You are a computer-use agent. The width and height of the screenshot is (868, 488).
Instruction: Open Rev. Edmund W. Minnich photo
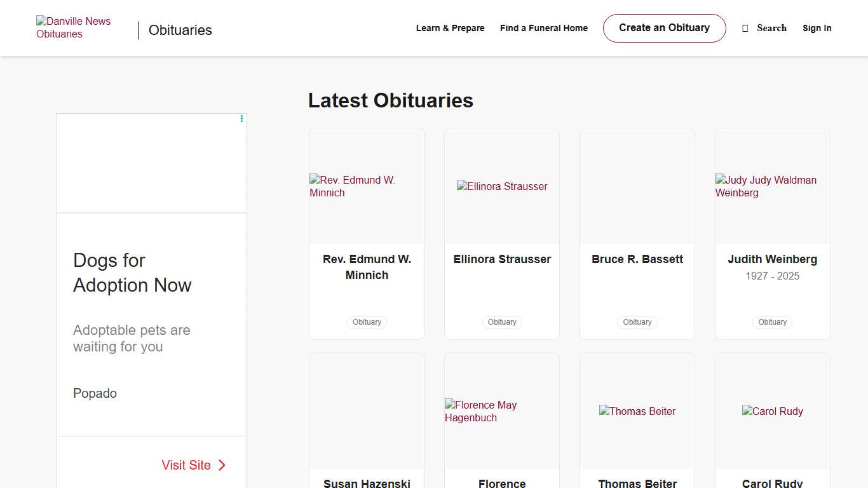367,186
